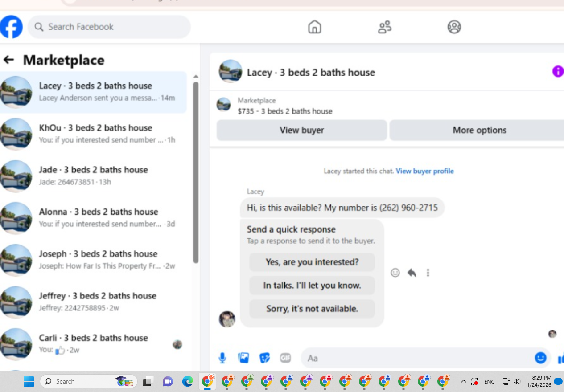Image resolution: width=564 pixels, height=392 pixels.
Task: Click the View buyer button
Action: [302, 130]
